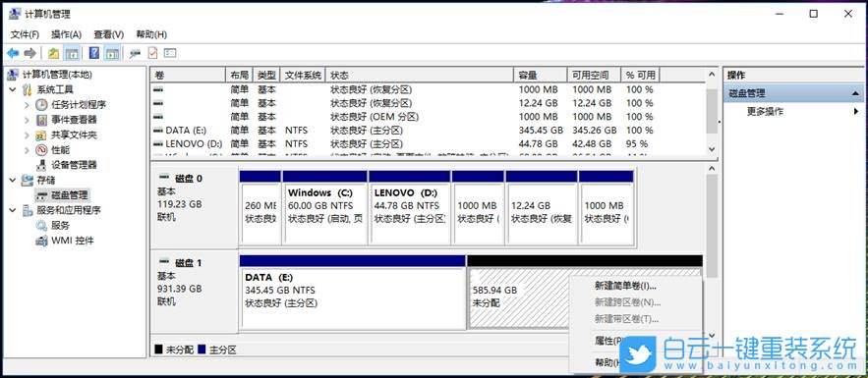
Task: Sort by the 可用空间 column header
Action: pyautogui.click(x=595, y=76)
